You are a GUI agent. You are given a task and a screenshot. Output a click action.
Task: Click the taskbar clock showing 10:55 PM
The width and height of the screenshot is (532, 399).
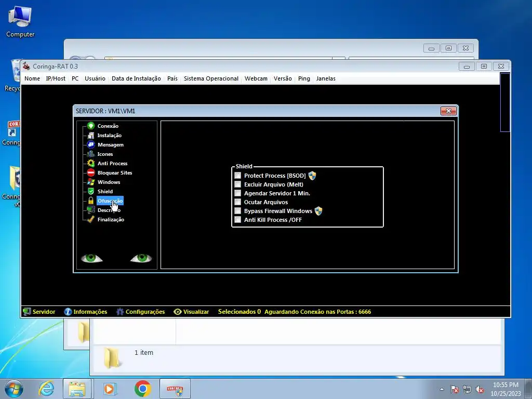[506, 389]
